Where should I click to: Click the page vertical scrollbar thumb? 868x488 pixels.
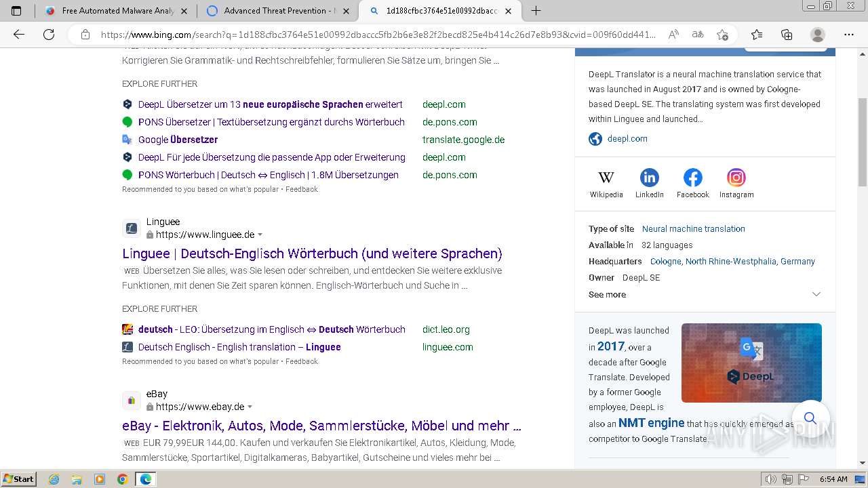[x=863, y=142]
